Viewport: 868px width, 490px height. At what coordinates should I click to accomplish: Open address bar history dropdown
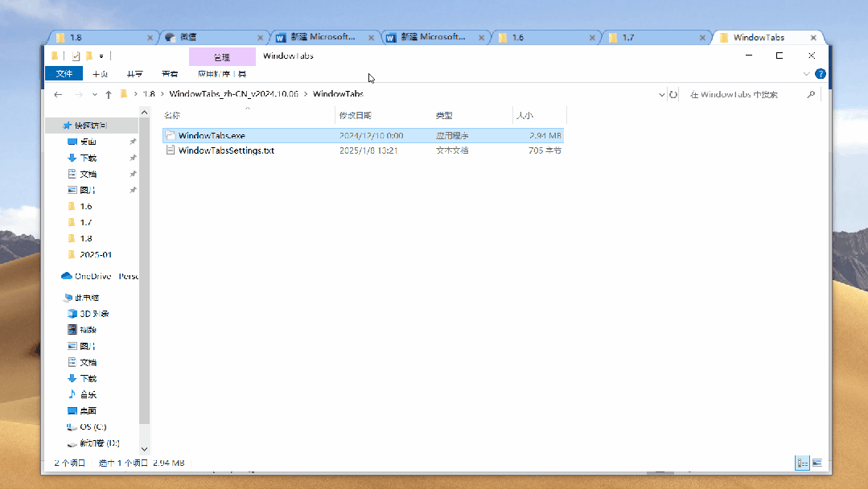point(661,95)
